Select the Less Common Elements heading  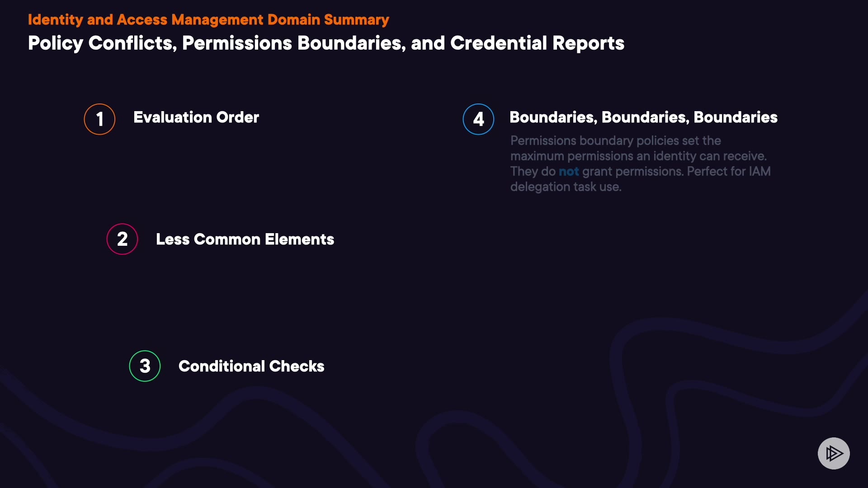pyautogui.click(x=245, y=239)
